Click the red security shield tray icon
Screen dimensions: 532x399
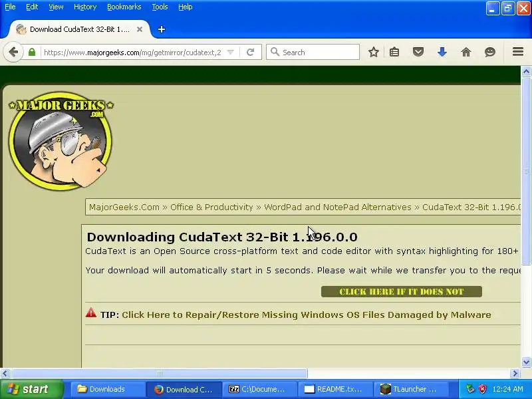(482, 389)
